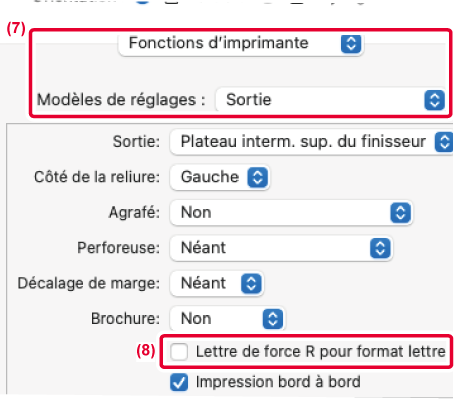
Task: Uncheck Impression bord à bord checkbox
Action: tap(179, 382)
